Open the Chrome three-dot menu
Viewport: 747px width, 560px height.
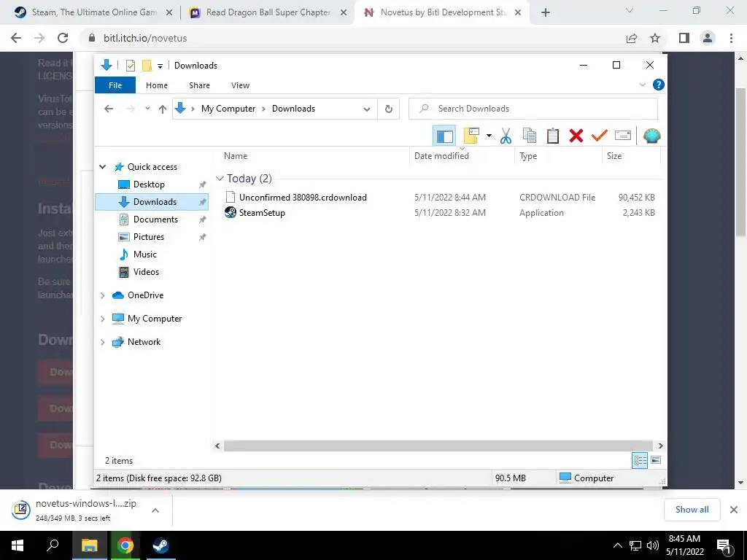point(731,38)
